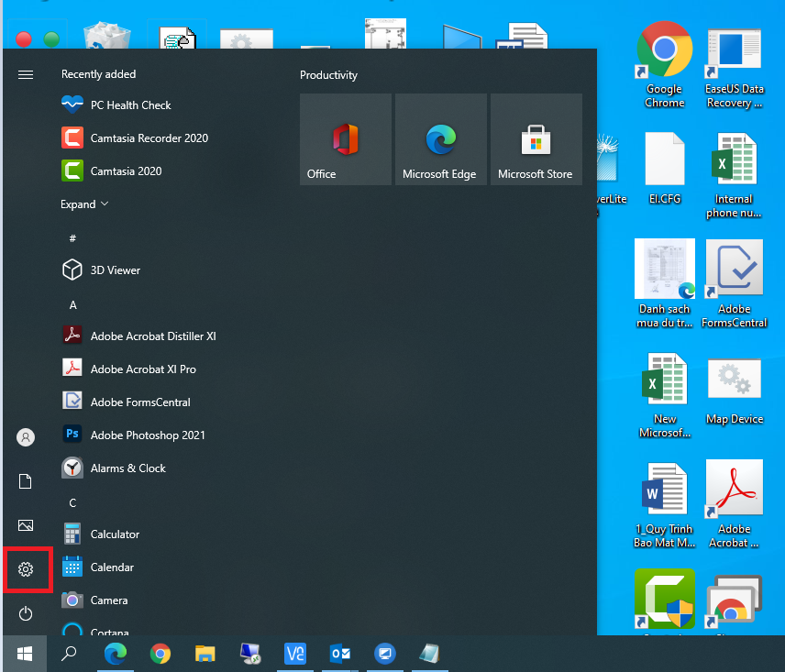Select Adobe Acrobat desktop shortcut
The image size is (785, 672).
735,505
